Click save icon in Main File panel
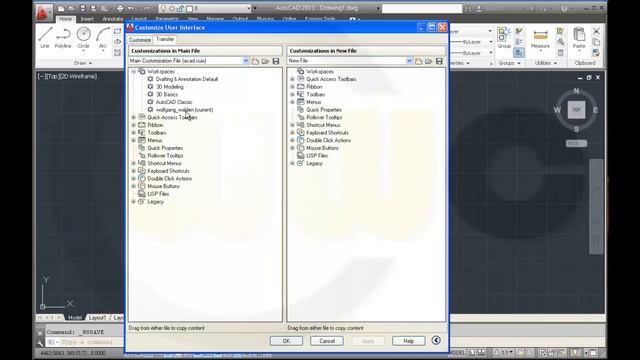Screen dimensions: 640x360 point(276,61)
